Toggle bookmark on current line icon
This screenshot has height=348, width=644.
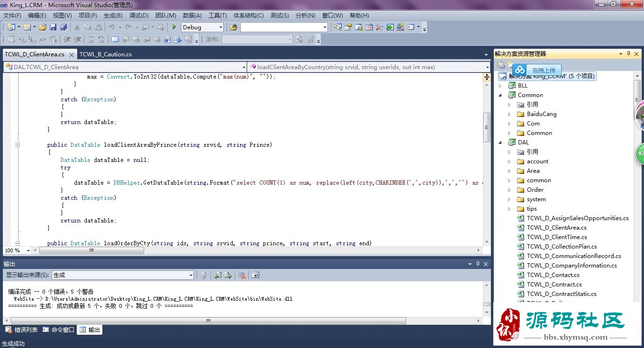pos(115,39)
